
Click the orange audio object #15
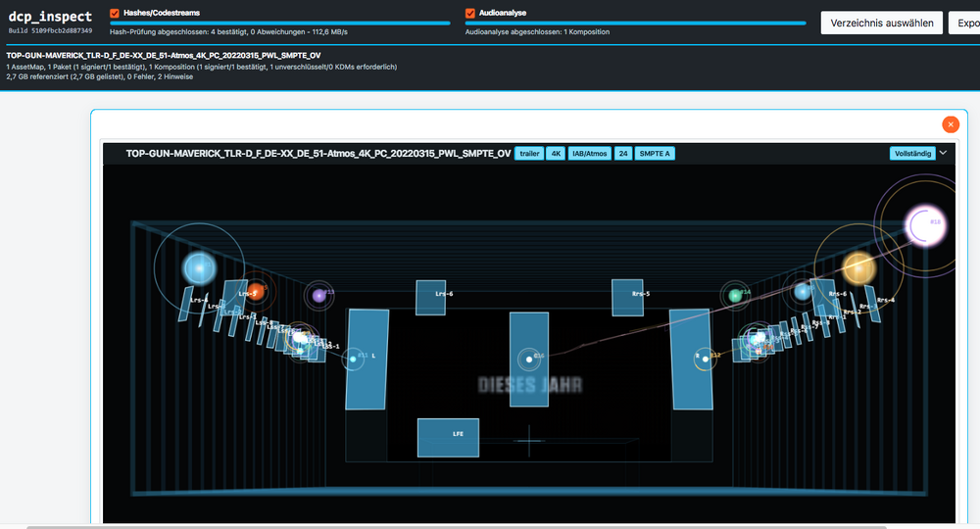[255, 291]
